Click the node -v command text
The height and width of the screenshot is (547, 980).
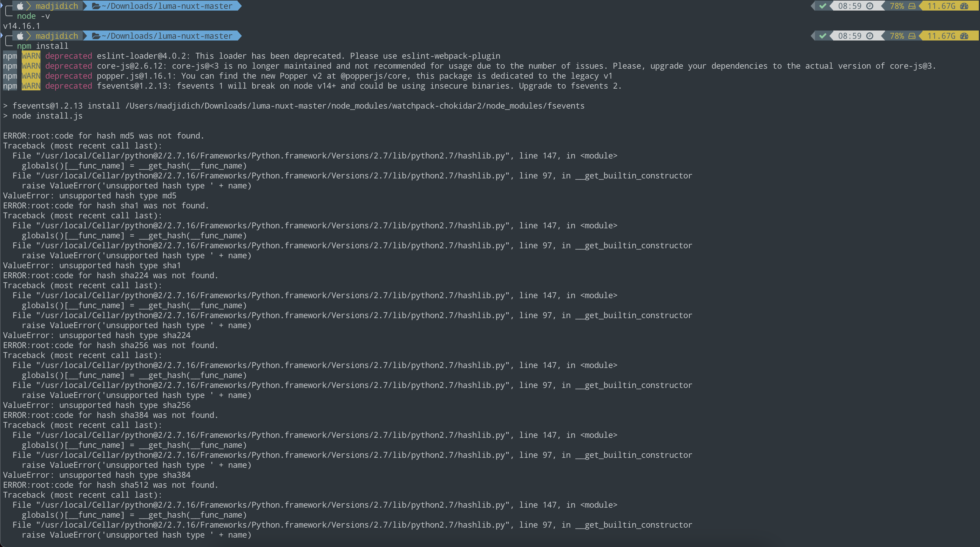tap(33, 16)
